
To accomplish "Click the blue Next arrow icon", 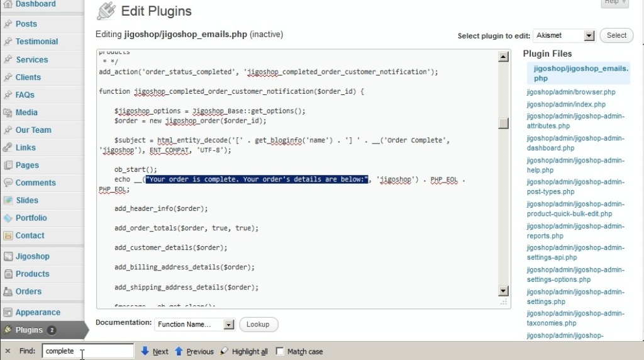I will [x=145, y=351].
